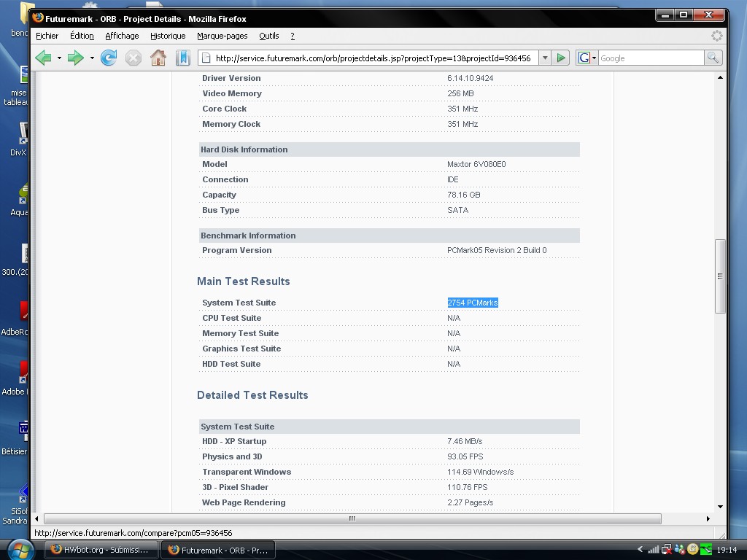
Task: Open the Marque-pages menu
Action: click(x=222, y=36)
